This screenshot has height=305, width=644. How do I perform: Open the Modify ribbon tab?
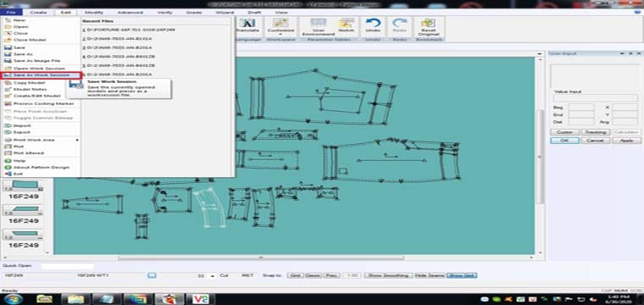[94, 13]
